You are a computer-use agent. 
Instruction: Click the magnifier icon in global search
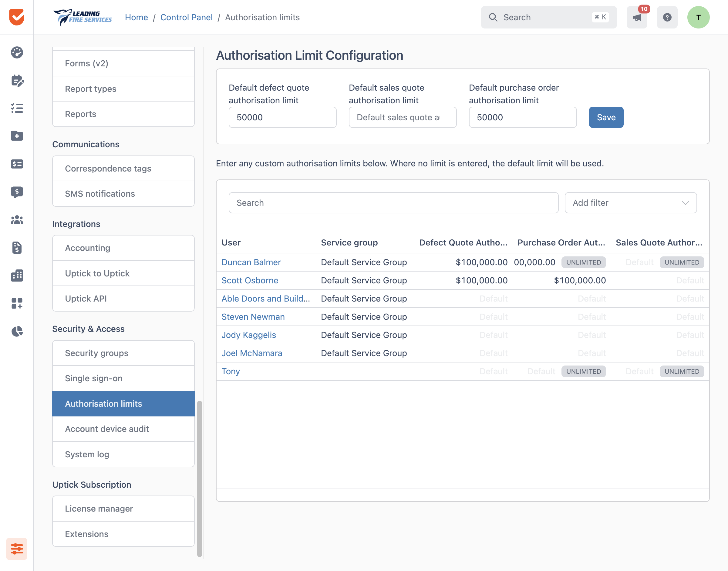tap(493, 17)
